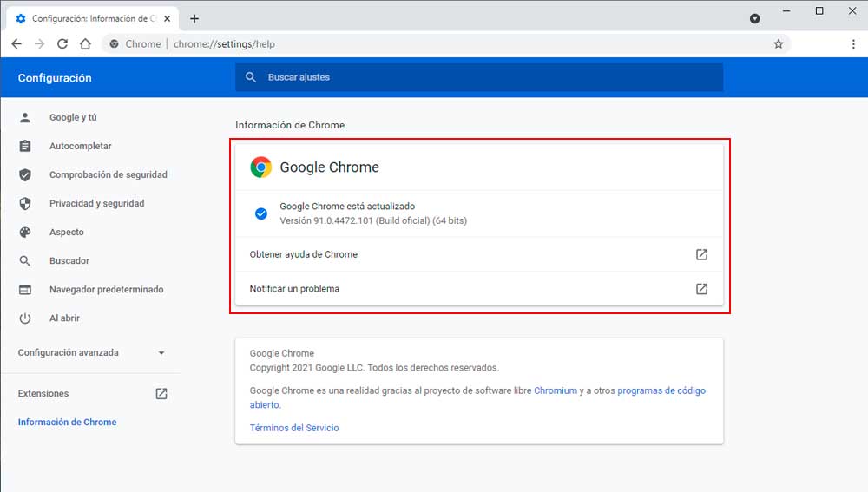
Task: Open Buscador settings
Action: (x=69, y=260)
